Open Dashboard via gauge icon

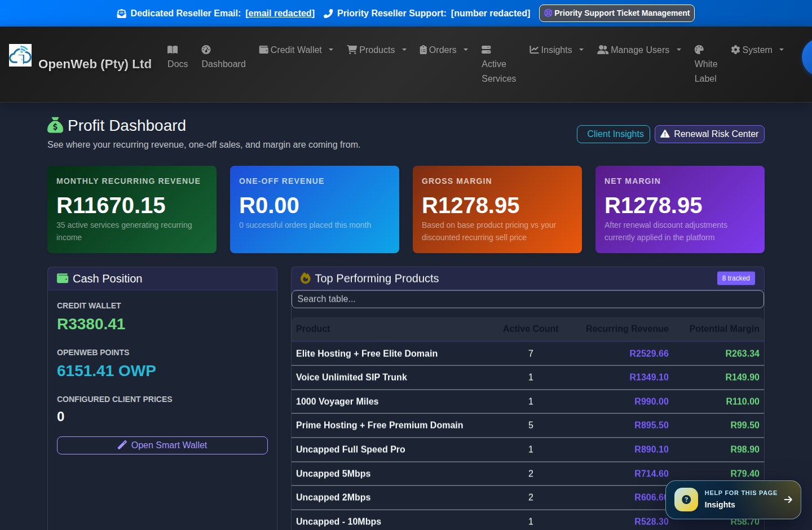(x=206, y=50)
